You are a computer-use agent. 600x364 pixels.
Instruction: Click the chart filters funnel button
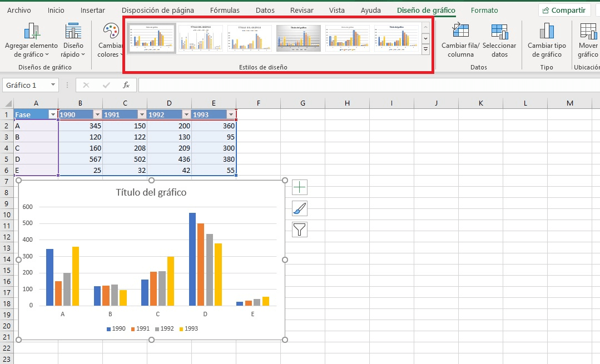[x=300, y=230]
